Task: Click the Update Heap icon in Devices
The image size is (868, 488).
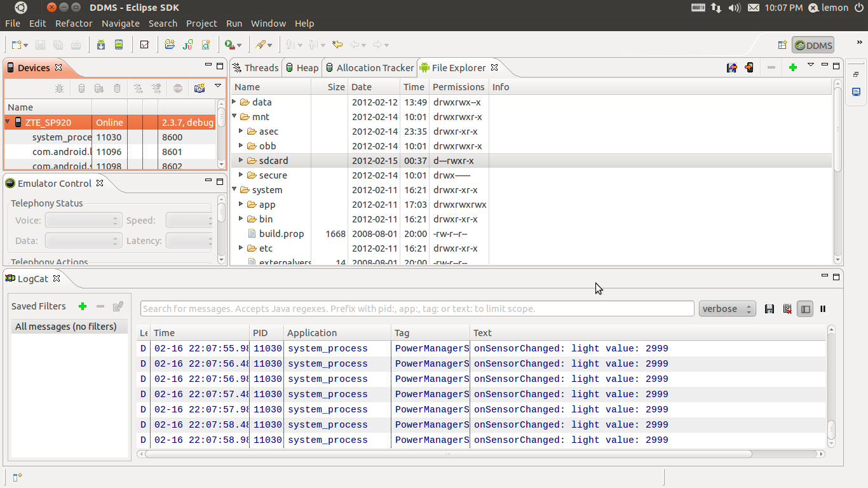Action: click(81, 88)
